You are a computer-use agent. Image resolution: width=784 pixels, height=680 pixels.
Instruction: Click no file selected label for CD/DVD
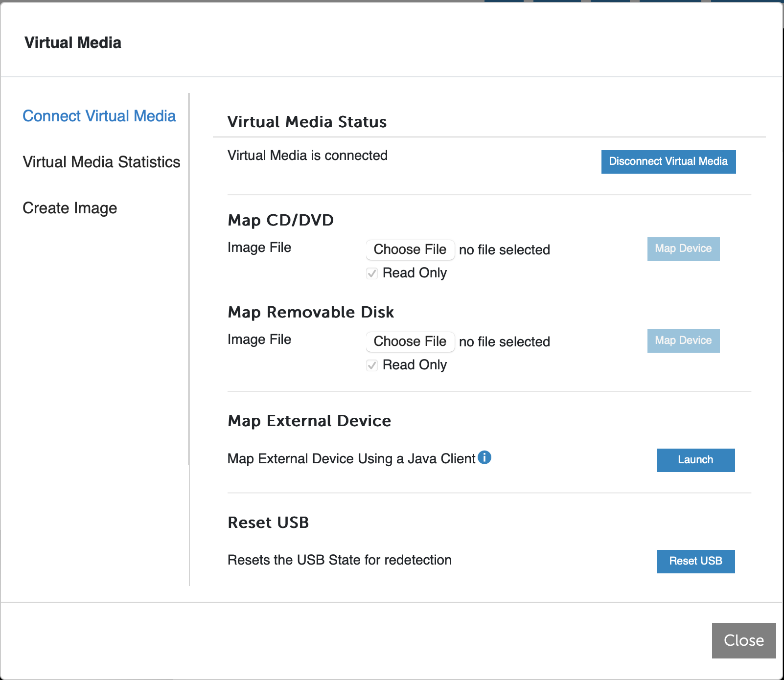(505, 249)
